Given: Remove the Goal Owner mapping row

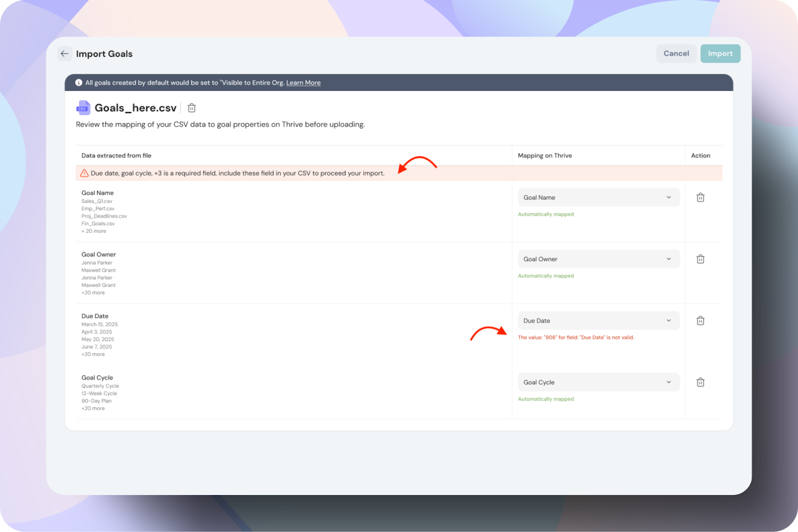Looking at the screenshot, I should (700, 259).
